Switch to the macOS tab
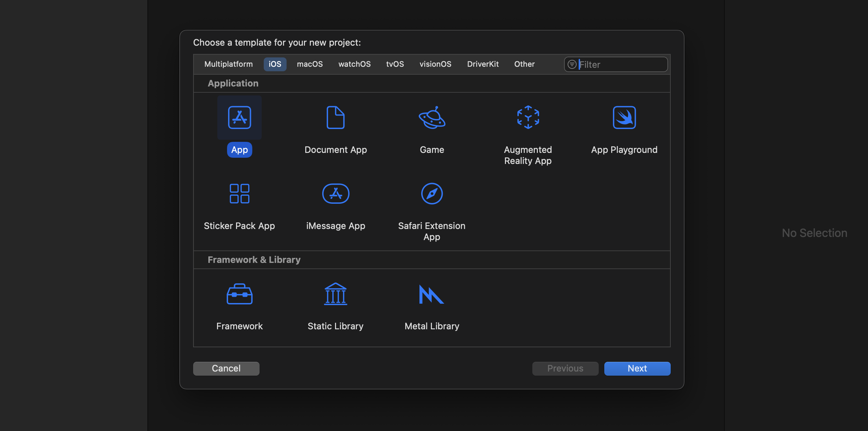Viewport: 868px width, 431px height. pos(310,64)
